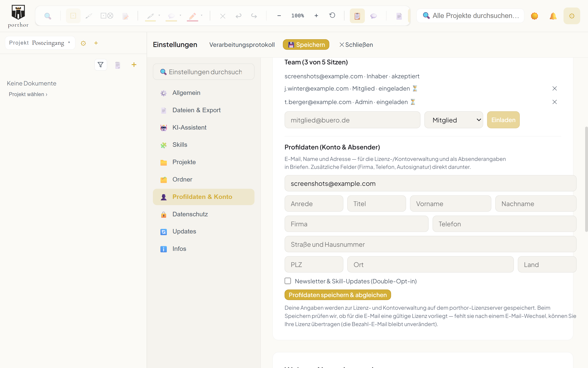
Task: Open the Verarbeitungsprotokoll tab
Action: [x=242, y=45]
